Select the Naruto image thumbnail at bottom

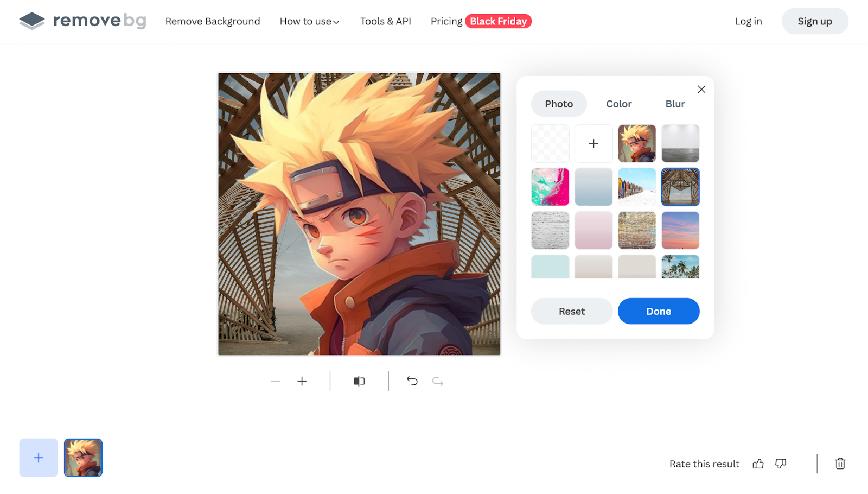[x=83, y=458]
